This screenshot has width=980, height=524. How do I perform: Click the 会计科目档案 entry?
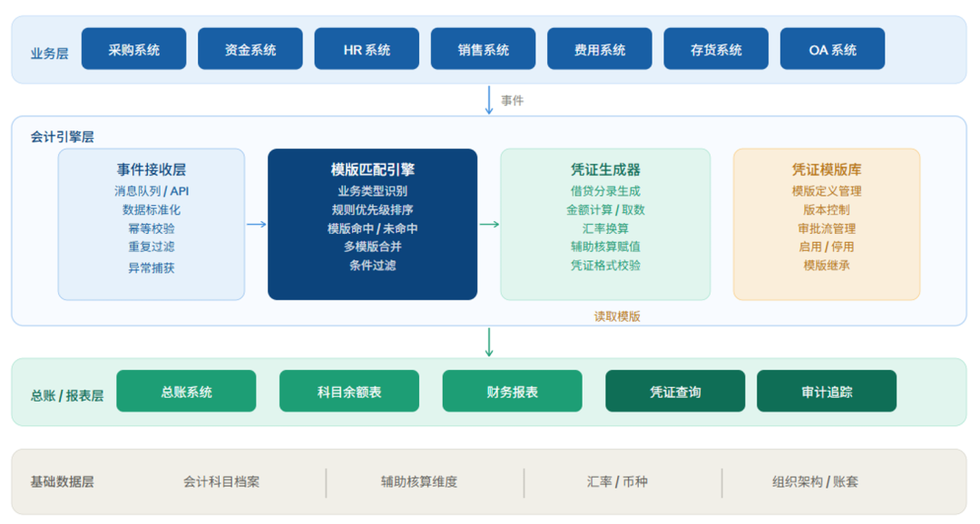click(221, 481)
